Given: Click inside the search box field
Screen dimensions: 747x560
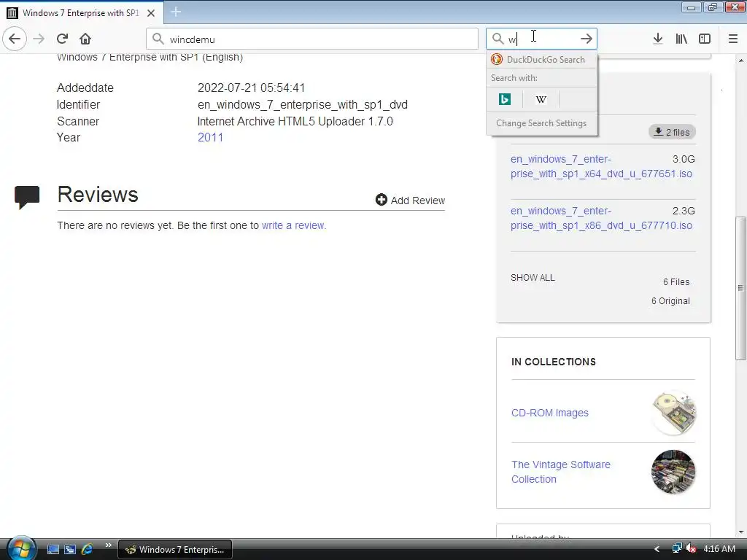Looking at the screenshot, I should pyautogui.click(x=541, y=39).
